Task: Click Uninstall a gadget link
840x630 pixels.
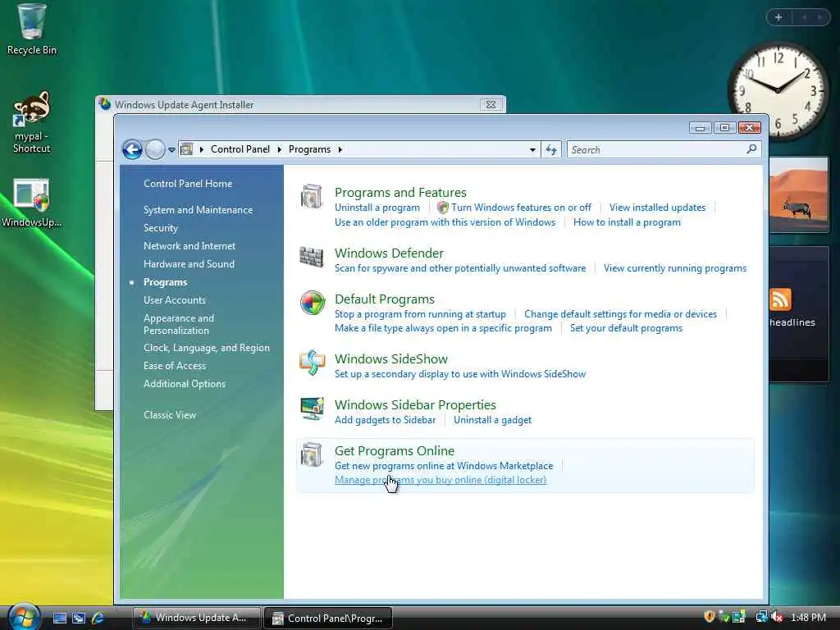Action: (492, 420)
